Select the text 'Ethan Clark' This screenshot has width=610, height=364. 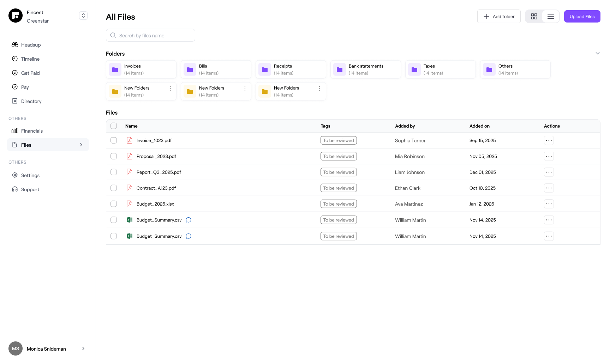pyautogui.click(x=408, y=188)
